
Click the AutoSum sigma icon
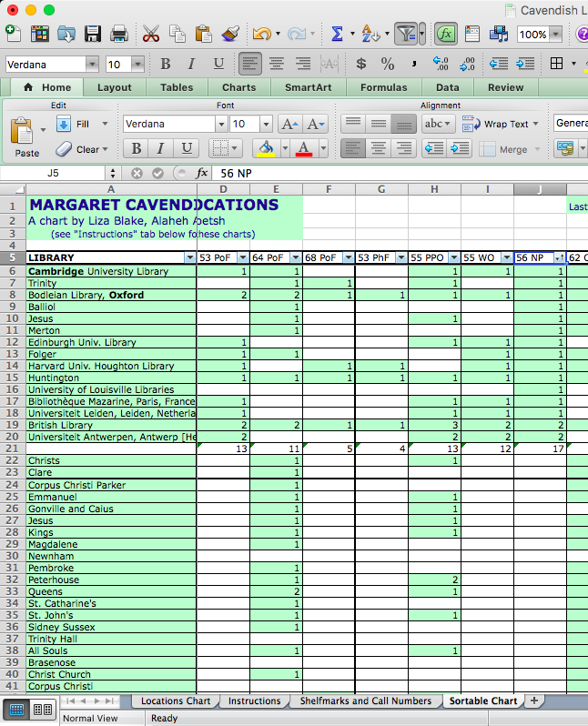click(x=337, y=34)
